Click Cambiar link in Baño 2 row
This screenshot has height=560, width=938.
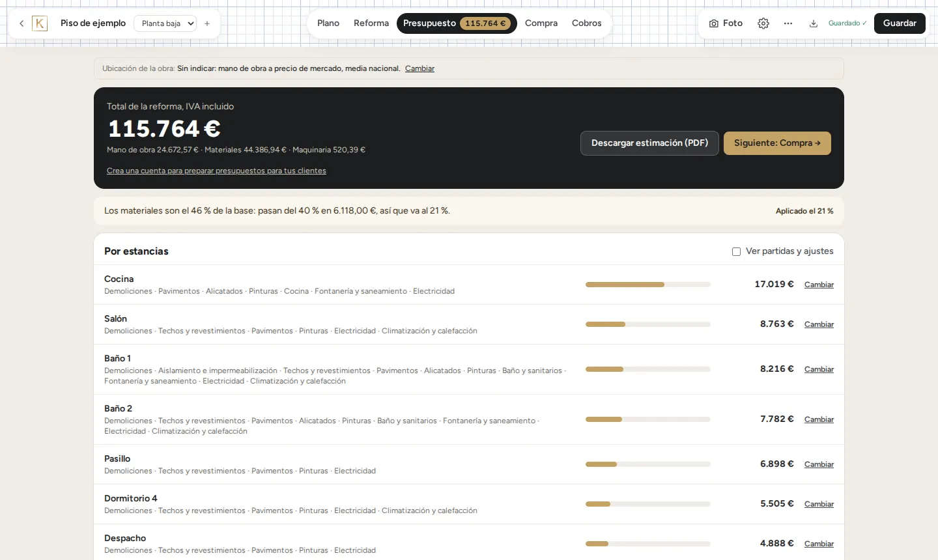819,419
